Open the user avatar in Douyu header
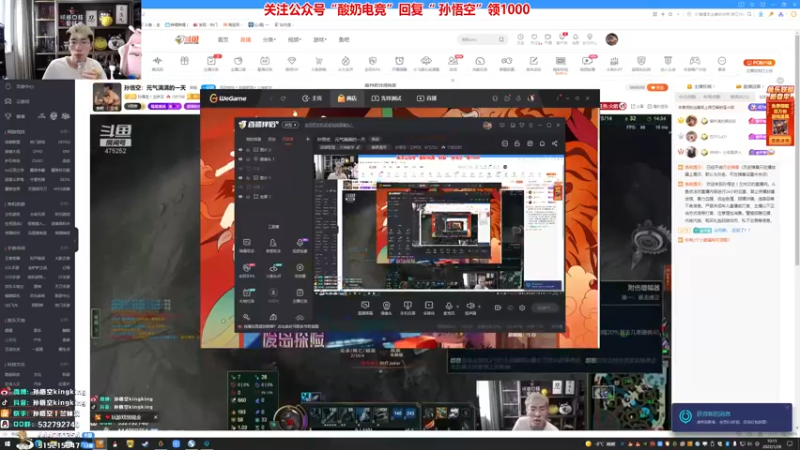 612,39
